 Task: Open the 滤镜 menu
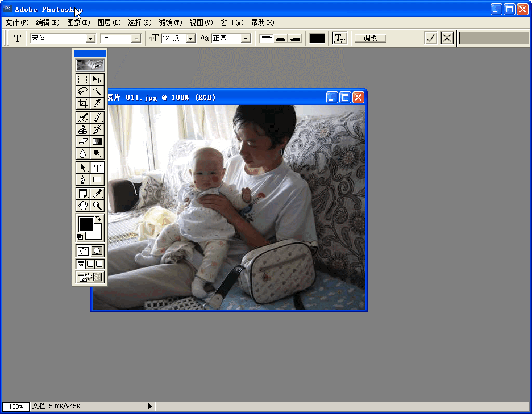(x=169, y=23)
